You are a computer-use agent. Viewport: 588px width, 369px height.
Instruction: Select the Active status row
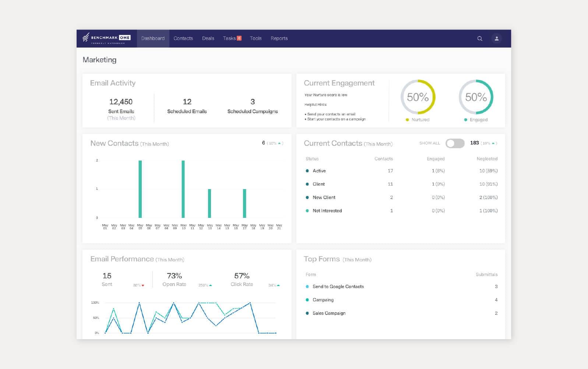[x=319, y=171]
